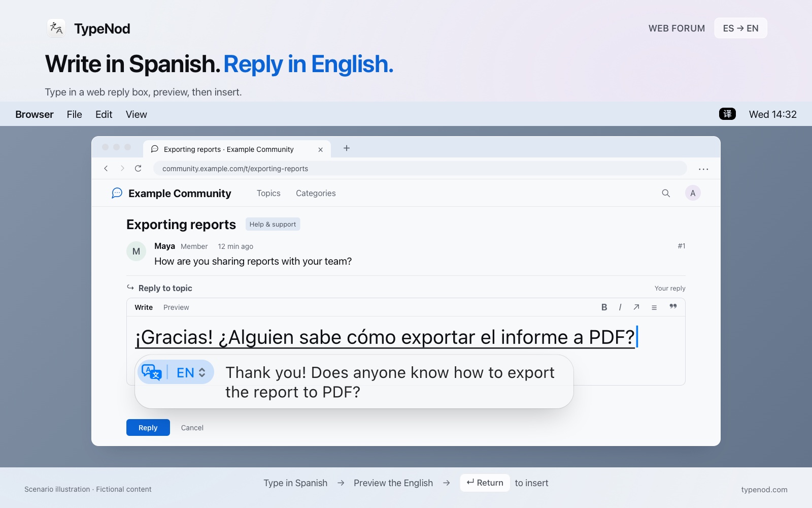Open the browser three-dots menu
The width and height of the screenshot is (812, 508).
(x=703, y=169)
